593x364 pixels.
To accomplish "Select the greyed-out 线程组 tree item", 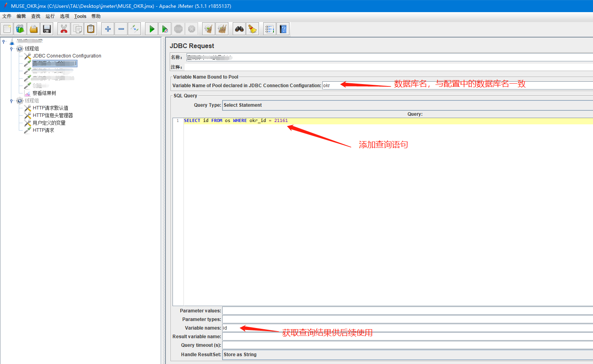I will point(32,100).
